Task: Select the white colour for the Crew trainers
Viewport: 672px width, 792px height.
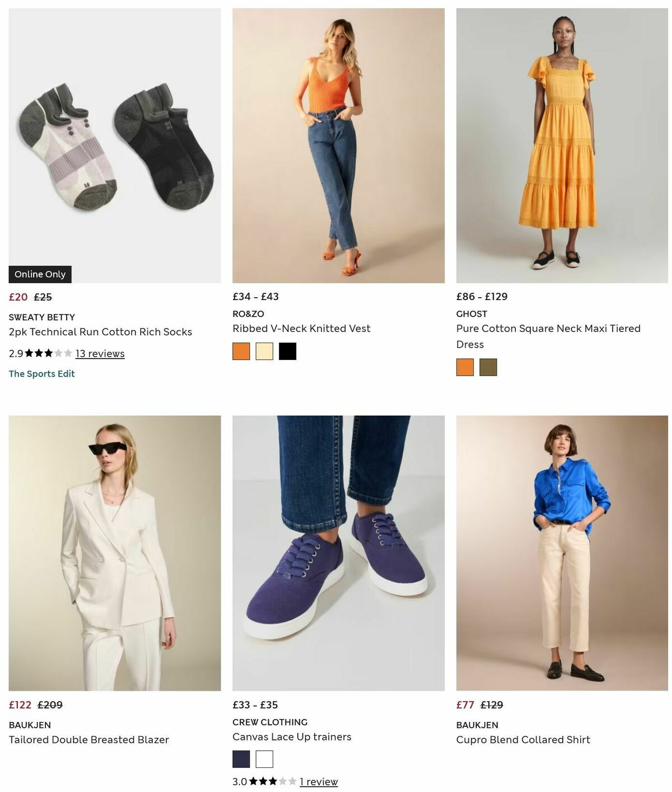Action: click(x=264, y=759)
